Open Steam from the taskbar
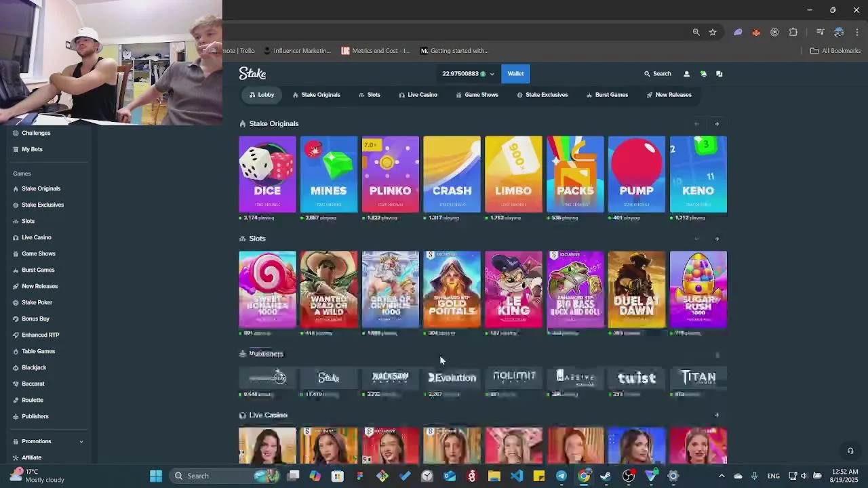The width and height of the screenshot is (868, 488). coord(606,476)
